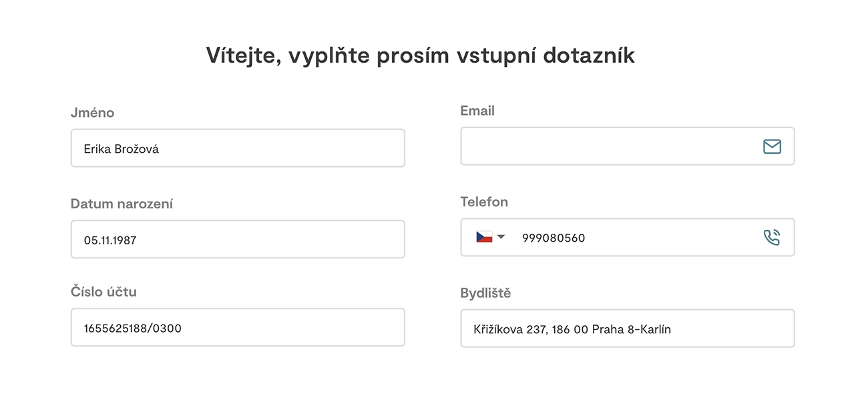Select the Datum narození field showing 05.11.1987
868x416 pixels.
238,239
